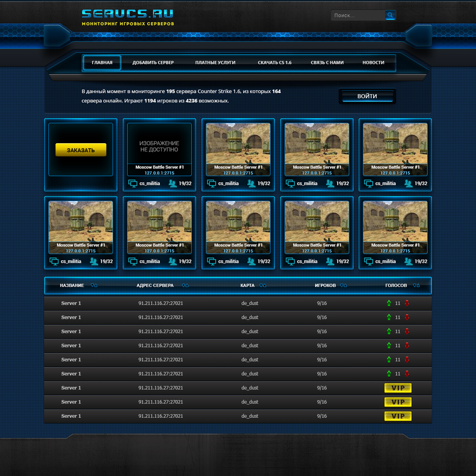Click monitor icon in the image-unavailable card
This screenshot has width=476, height=476.
coord(133,183)
